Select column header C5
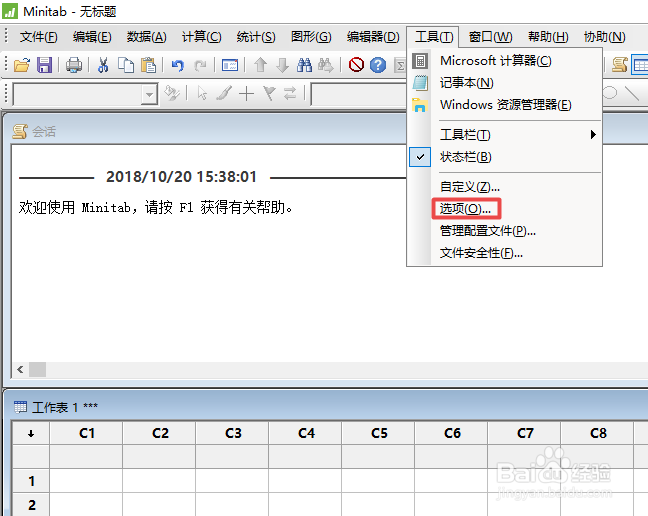 point(379,433)
